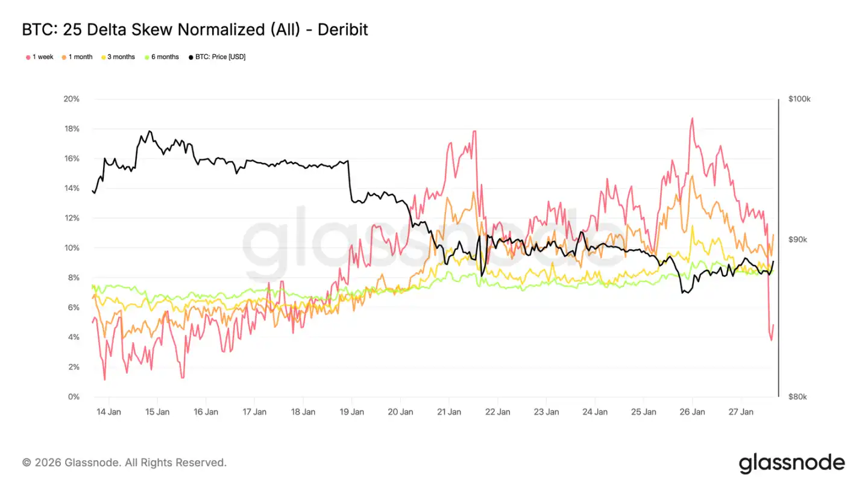Hide the "1 month" series via legend label
This screenshot has height=488, width=868.
coord(80,57)
